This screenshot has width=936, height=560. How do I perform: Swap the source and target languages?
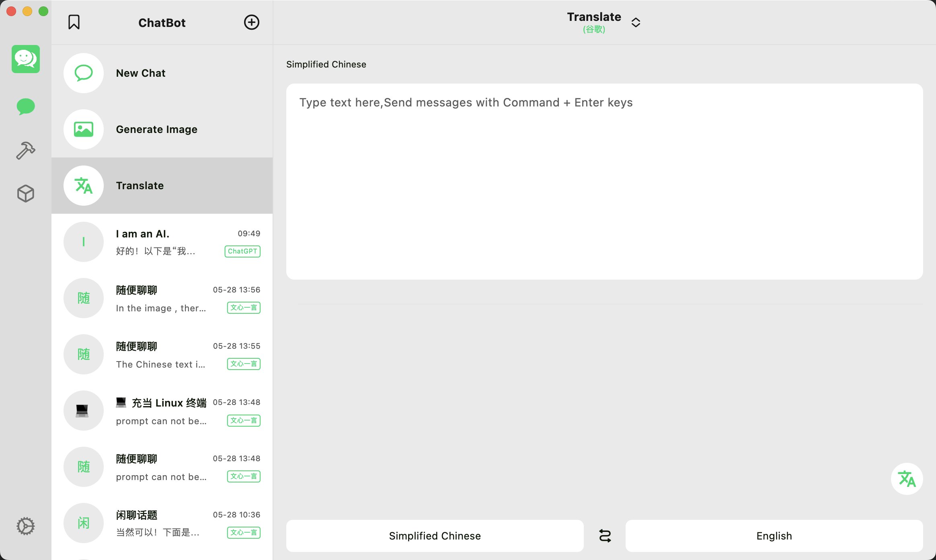click(605, 536)
